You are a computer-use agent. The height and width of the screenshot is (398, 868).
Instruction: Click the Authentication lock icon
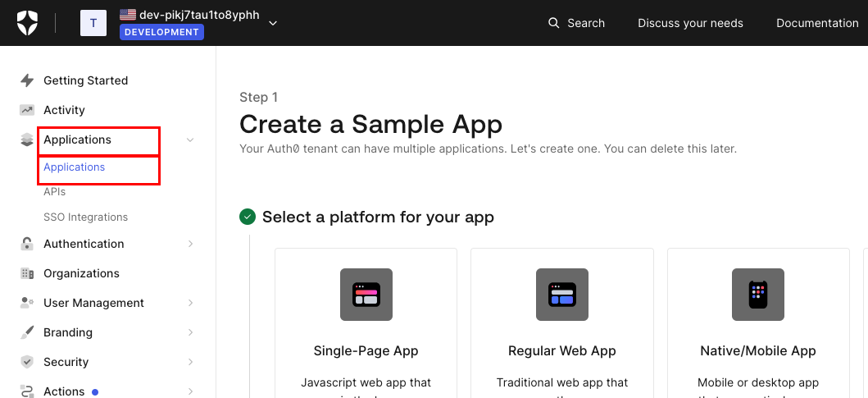pos(27,244)
